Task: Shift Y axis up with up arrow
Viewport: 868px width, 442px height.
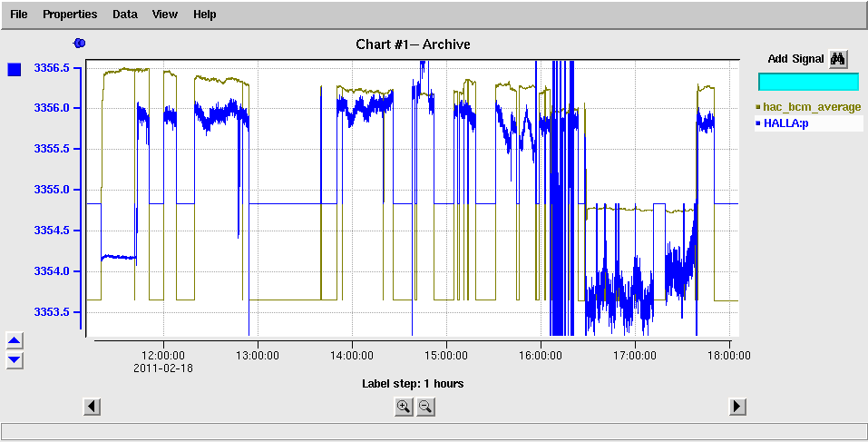Action: [x=15, y=340]
